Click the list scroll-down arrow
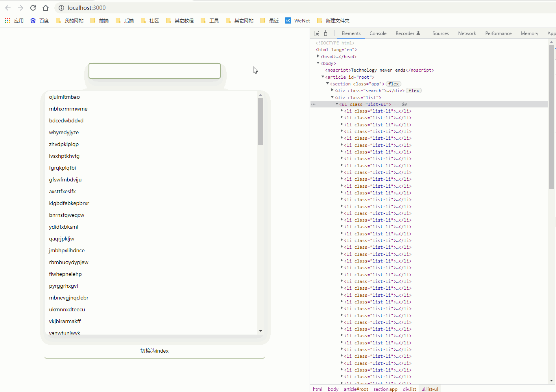Image resolution: width=556 pixels, height=392 pixels. point(260,331)
